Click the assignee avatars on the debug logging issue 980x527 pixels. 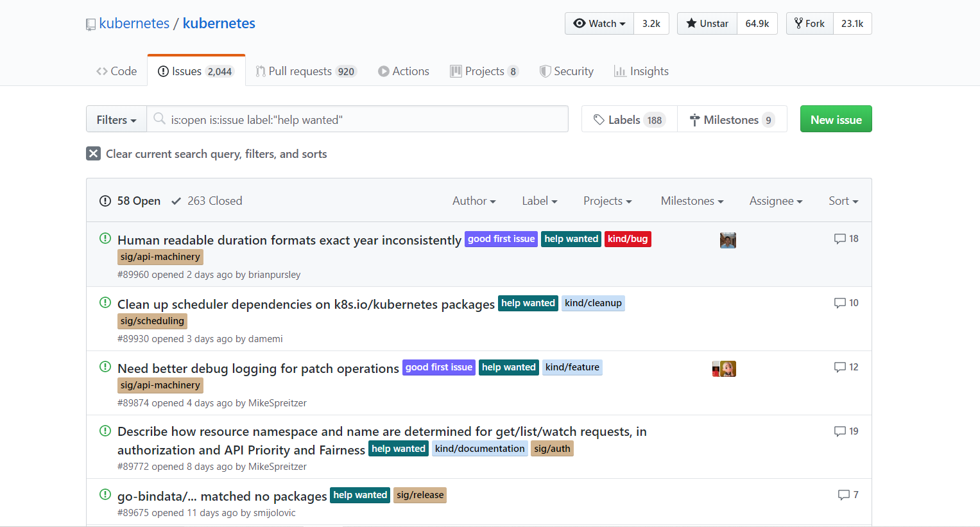[724, 368]
